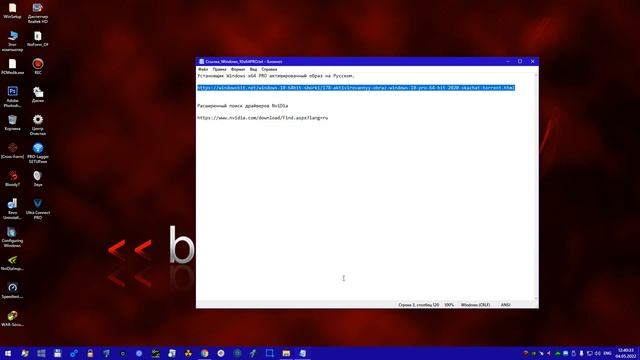Open the Формат menu in Notepad
This screenshot has height=360, width=640.
(x=238, y=69)
